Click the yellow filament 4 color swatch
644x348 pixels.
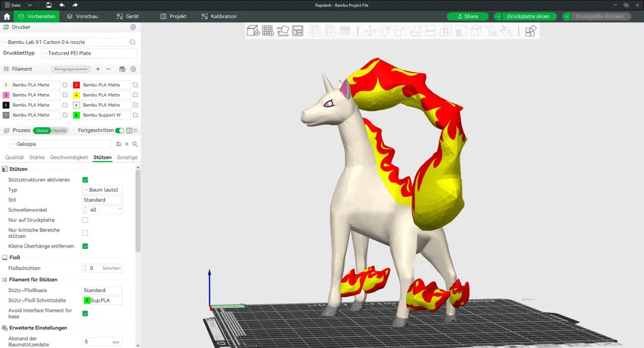pyautogui.click(x=76, y=95)
